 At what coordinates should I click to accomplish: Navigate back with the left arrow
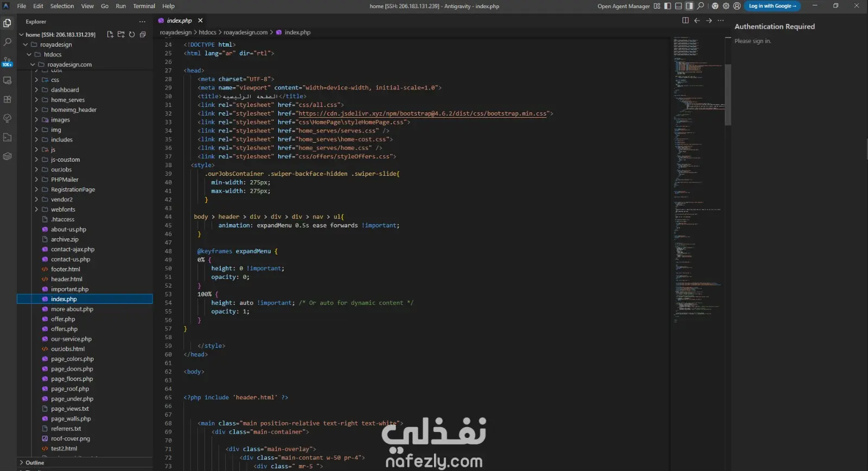pyautogui.click(x=697, y=21)
